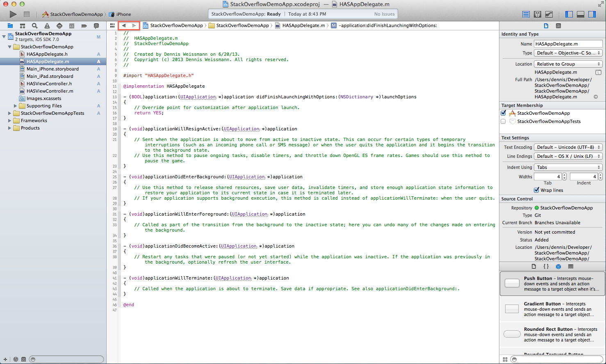This screenshot has height=364, width=606.
Task: Open the Type dropdown Default - Objective-C Source
Action: click(568, 53)
